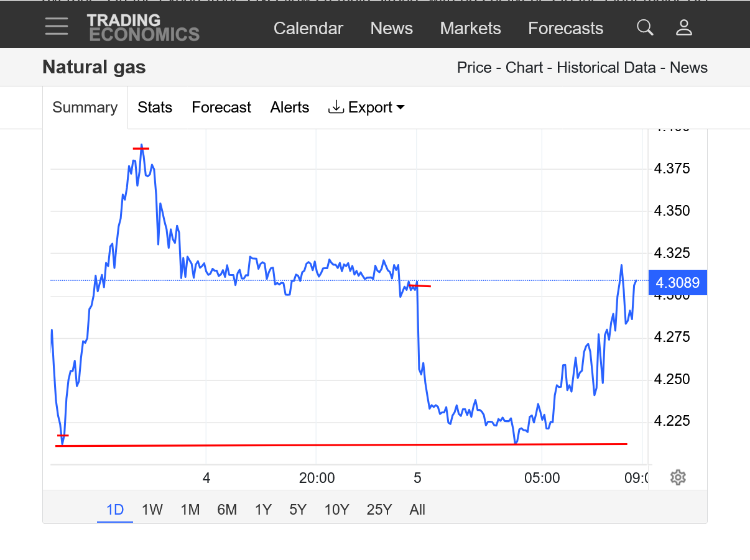Show All historical data range
Screen dimensions: 750x560
click(x=417, y=510)
